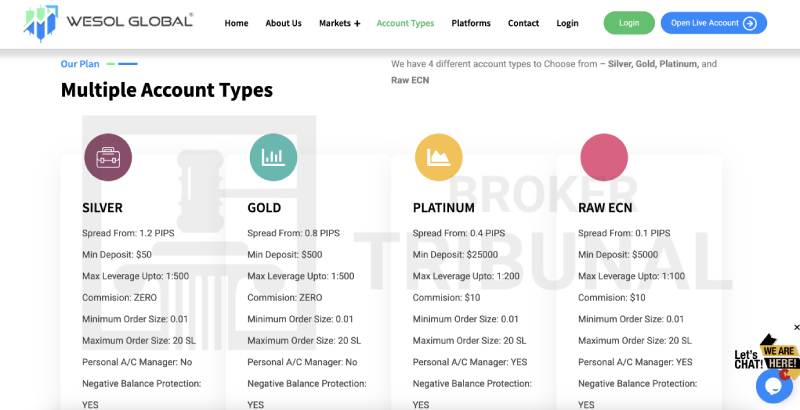Click the Our Plan label
The width and height of the screenshot is (800, 410).
[80, 64]
